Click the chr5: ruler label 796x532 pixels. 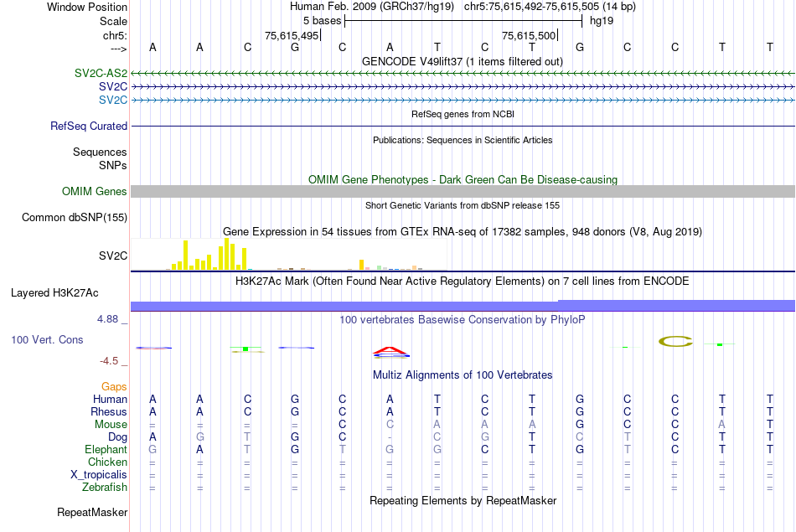pyautogui.click(x=116, y=35)
